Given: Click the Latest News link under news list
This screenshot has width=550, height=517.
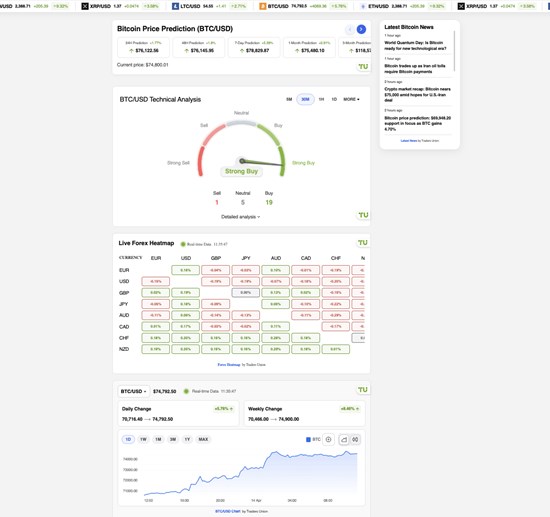Looking at the screenshot, I should (409, 141).
